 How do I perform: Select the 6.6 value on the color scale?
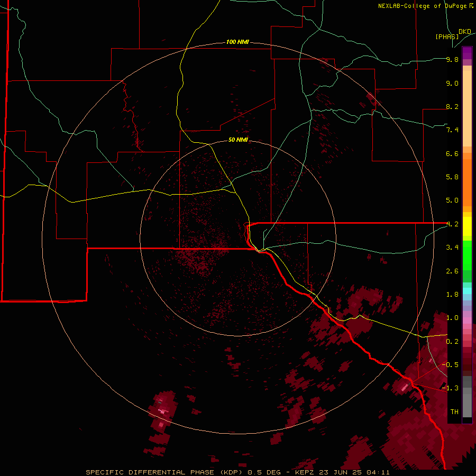click(452, 153)
